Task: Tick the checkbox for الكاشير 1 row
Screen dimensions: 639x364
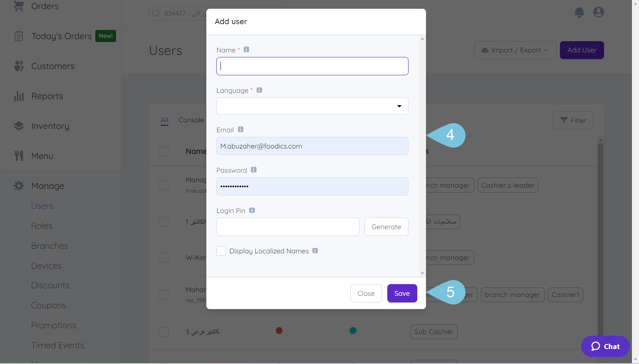Action: tap(164, 222)
